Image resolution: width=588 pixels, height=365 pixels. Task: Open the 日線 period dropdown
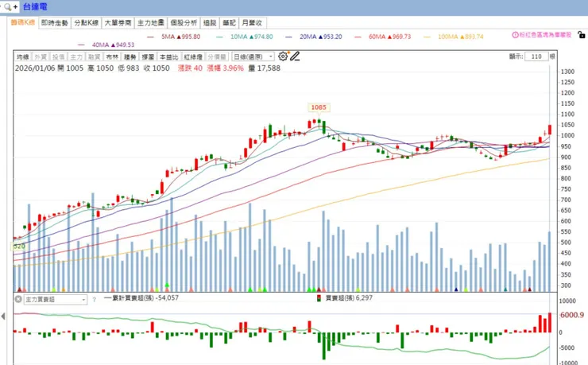(253, 56)
